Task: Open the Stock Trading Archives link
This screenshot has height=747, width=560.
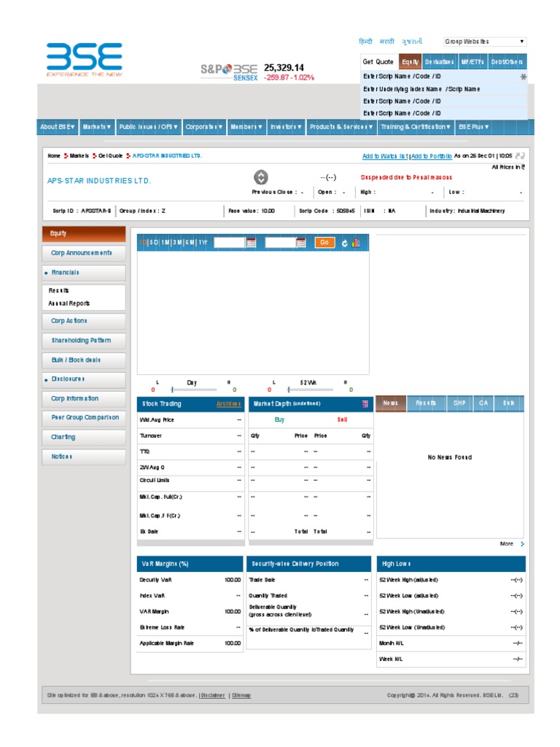Action: click(228, 404)
